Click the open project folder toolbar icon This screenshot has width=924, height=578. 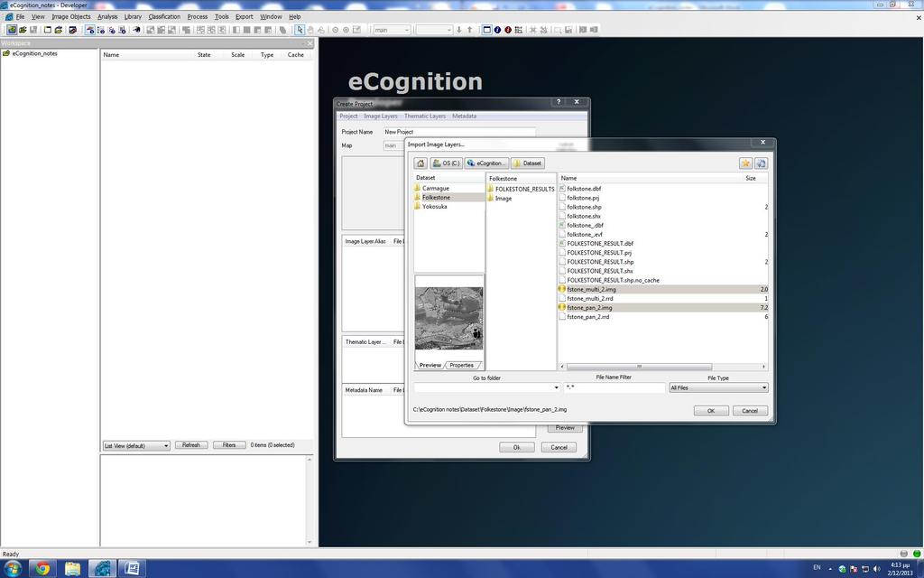23,30
